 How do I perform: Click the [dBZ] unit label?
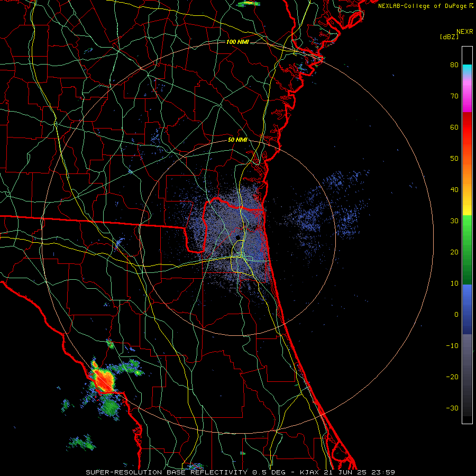(x=449, y=36)
